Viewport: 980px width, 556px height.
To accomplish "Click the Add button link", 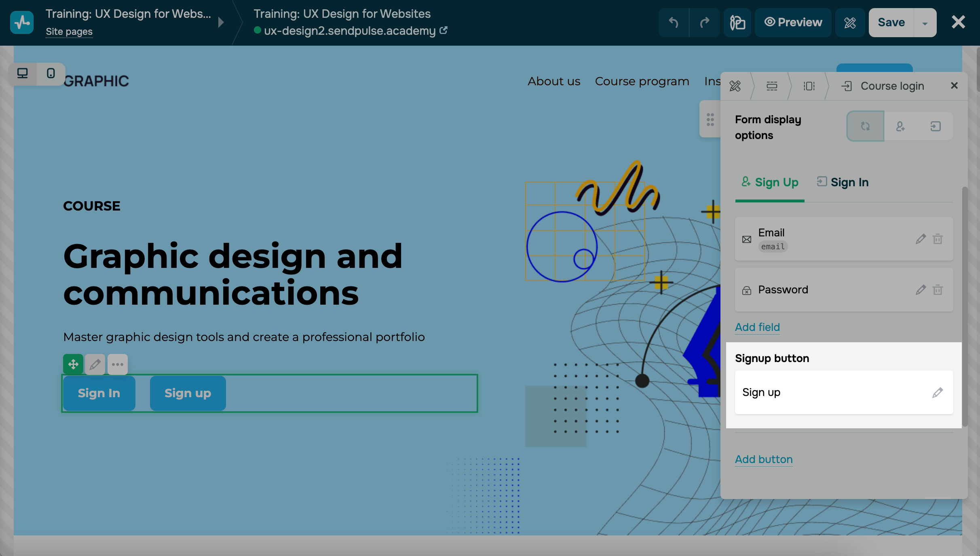I will (x=763, y=459).
